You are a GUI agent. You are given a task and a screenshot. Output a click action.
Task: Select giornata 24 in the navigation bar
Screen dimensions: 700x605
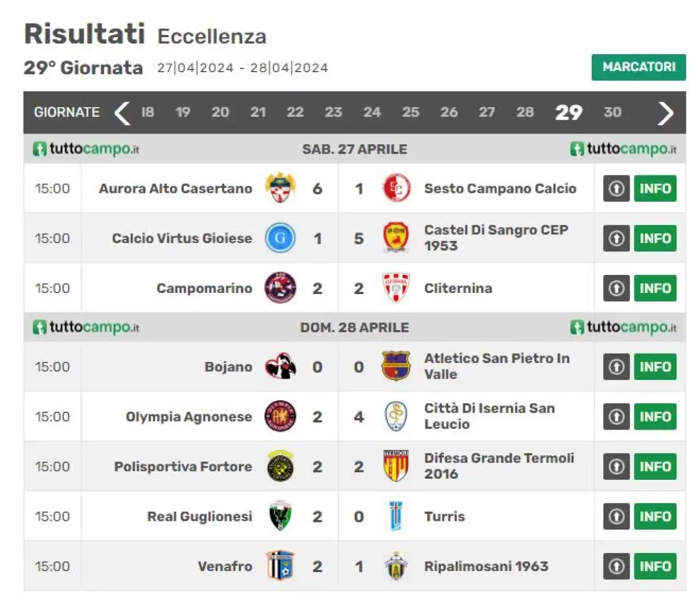pyautogui.click(x=372, y=112)
